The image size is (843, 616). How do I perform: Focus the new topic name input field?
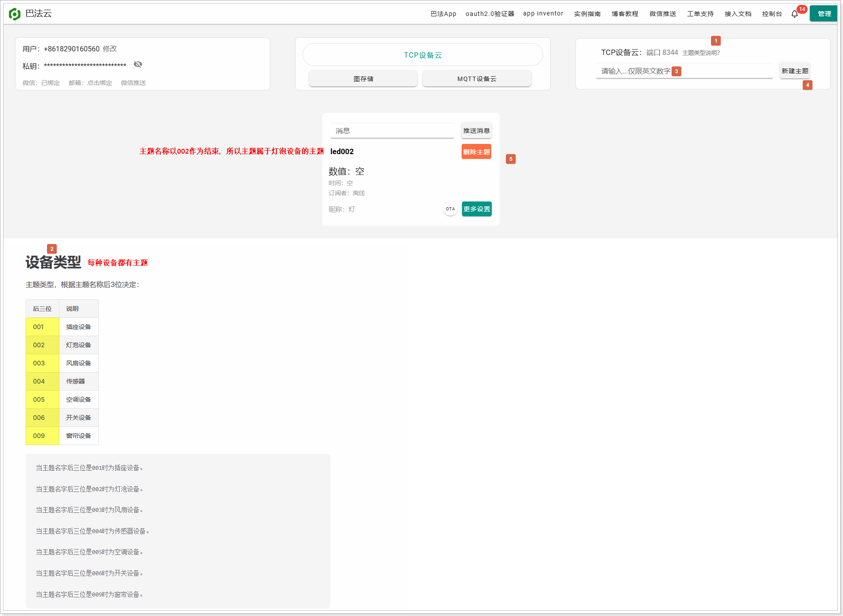[x=684, y=71]
